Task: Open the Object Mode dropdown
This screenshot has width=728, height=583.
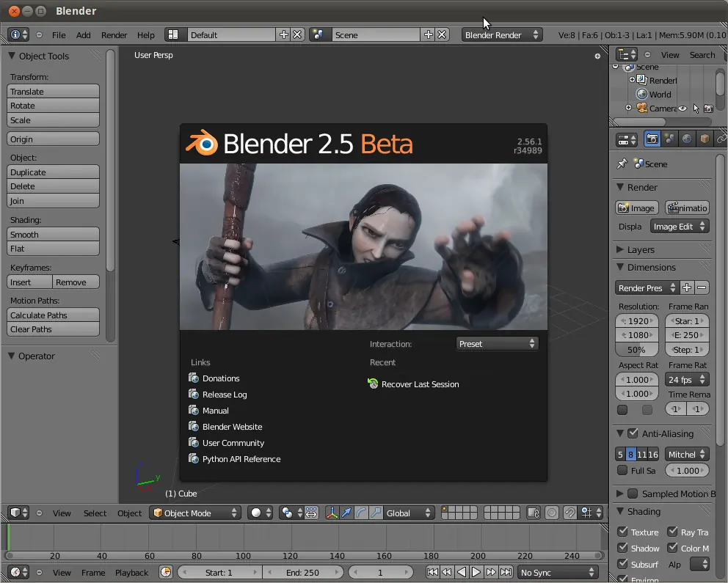Action: tap(195, 513)
